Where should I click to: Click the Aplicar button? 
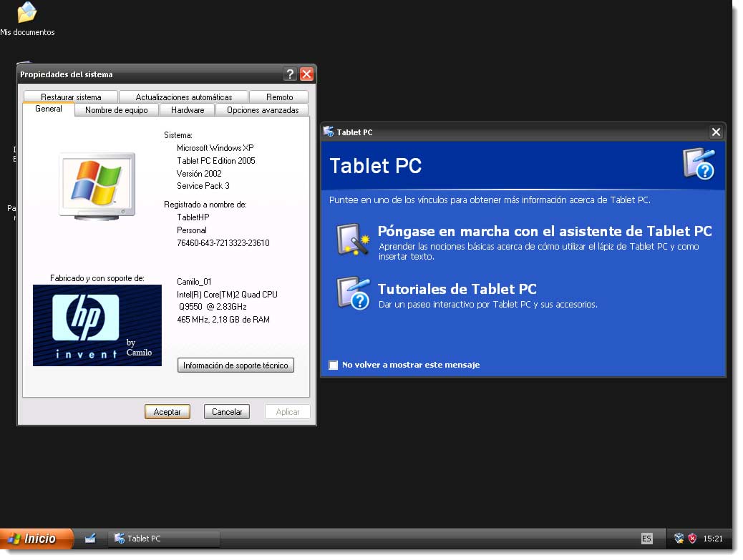[288, 412]
